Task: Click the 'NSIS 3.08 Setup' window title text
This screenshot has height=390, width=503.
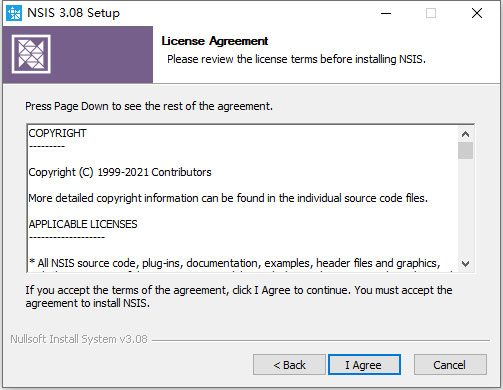Action: pyautogui.click(x=73, y=13)
